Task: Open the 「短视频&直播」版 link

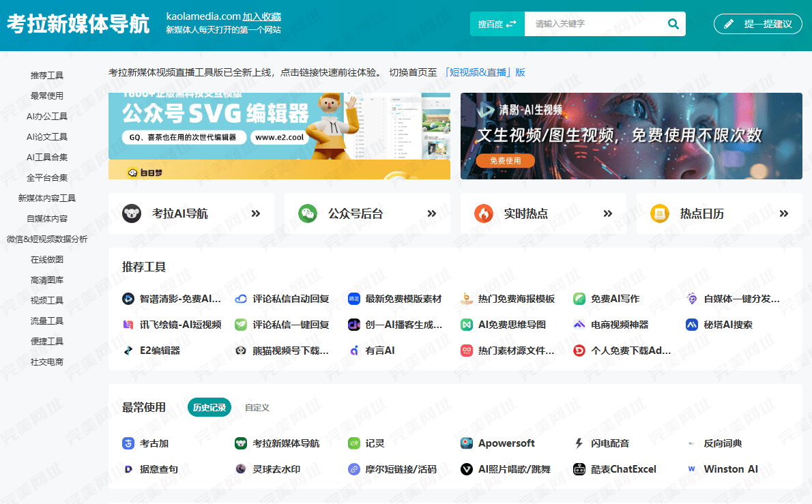Action: point(484,72)
